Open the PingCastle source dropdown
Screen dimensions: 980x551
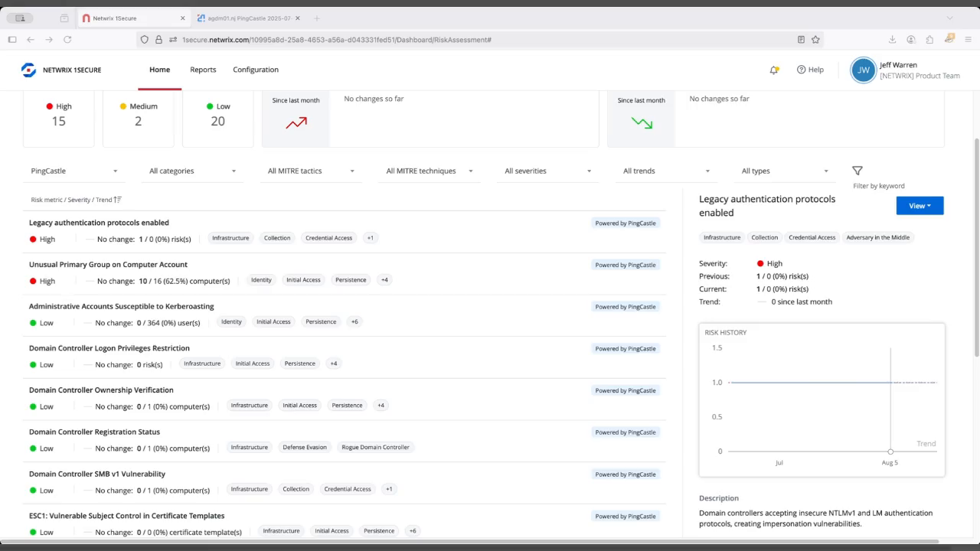pos(74,171)
